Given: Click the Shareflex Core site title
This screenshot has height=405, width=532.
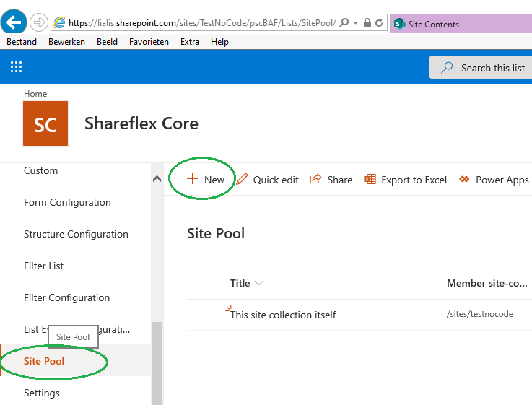Looking at the screenshot, I should 141,123.
